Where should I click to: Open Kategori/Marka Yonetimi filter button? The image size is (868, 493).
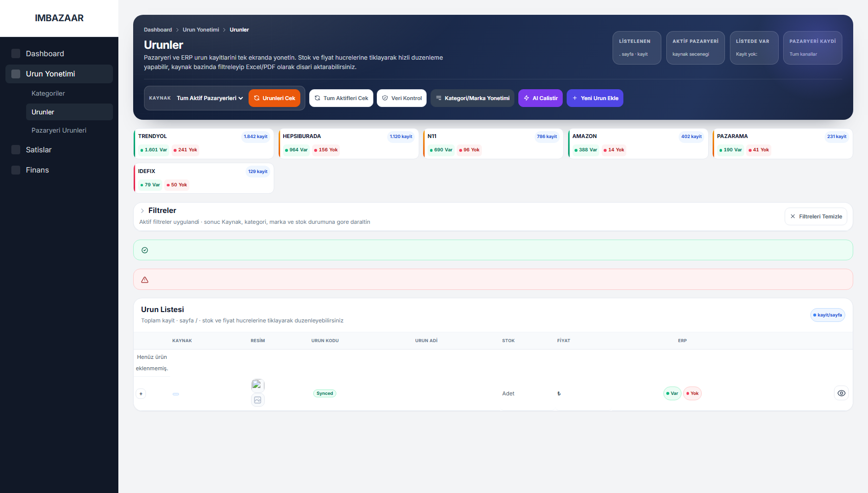(472, 98)
